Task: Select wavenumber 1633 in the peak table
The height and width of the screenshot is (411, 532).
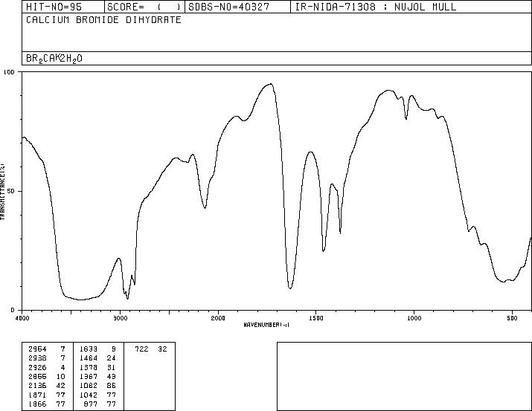Action: tap(89, 349)
